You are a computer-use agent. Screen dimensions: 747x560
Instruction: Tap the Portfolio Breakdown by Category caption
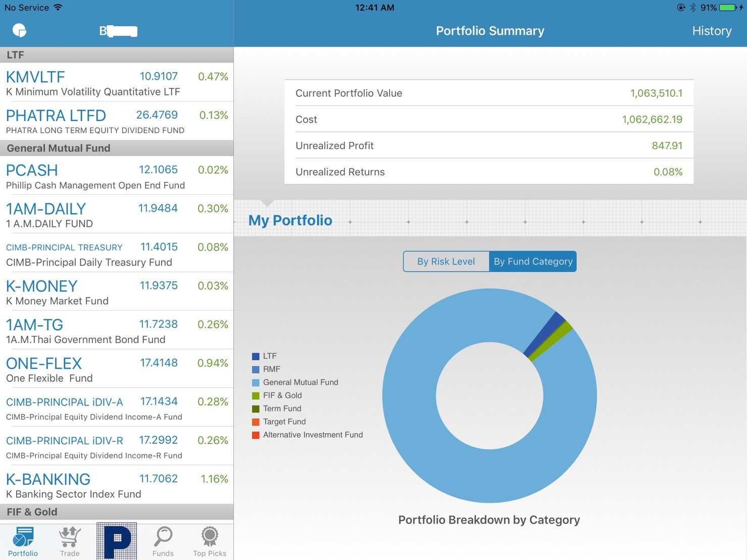point(489,520)
